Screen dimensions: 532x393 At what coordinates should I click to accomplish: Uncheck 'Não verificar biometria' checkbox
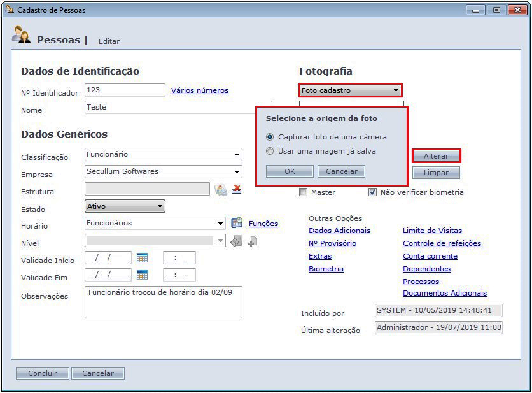(372, 192)
